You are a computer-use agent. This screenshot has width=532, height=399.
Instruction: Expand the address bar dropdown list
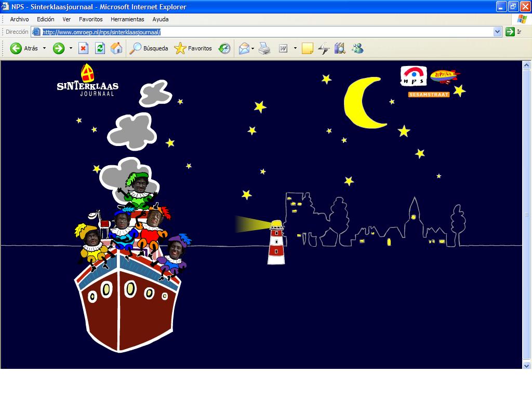(497, 32)
